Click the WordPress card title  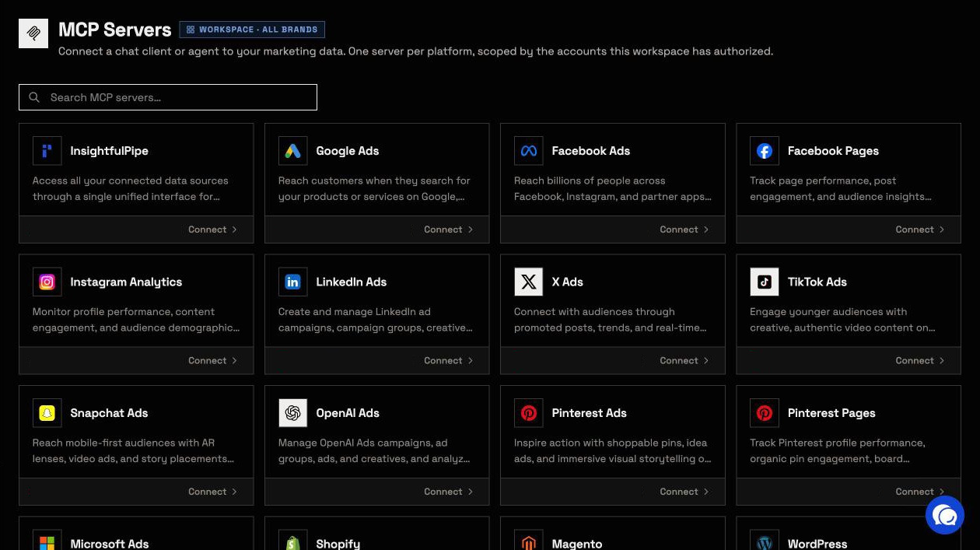tap(817, 544)
